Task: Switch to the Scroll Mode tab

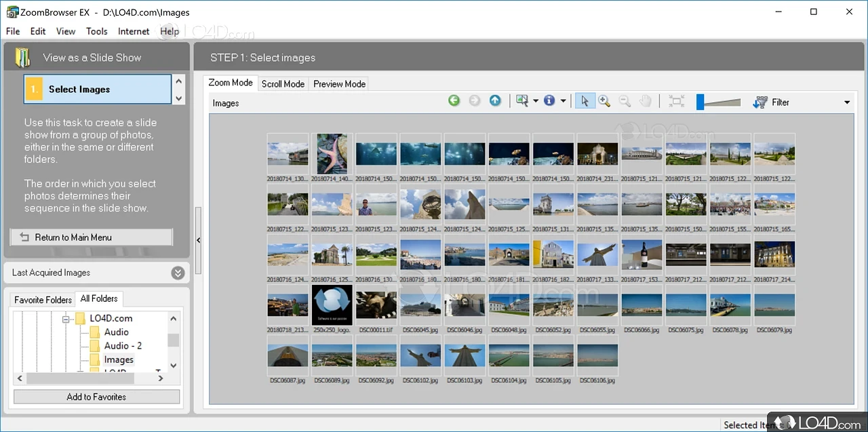Action: 283,84
